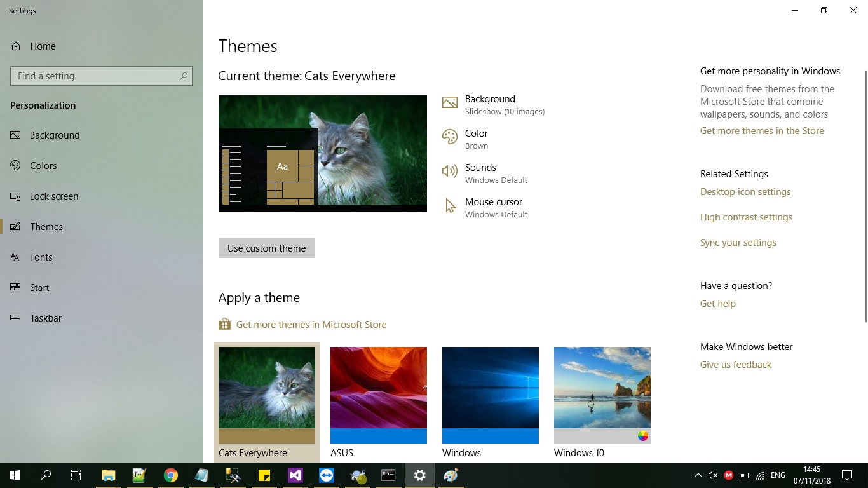Apply the ASUS theme thumbnail

click(378, 394)
